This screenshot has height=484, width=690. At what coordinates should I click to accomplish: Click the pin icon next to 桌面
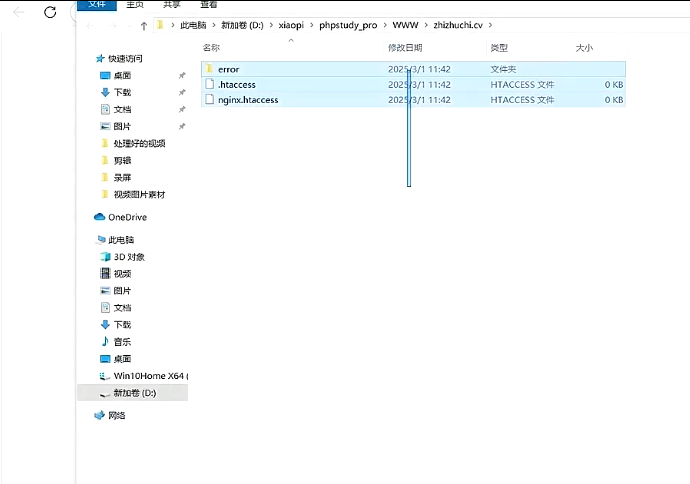click(x=182, y=76)
